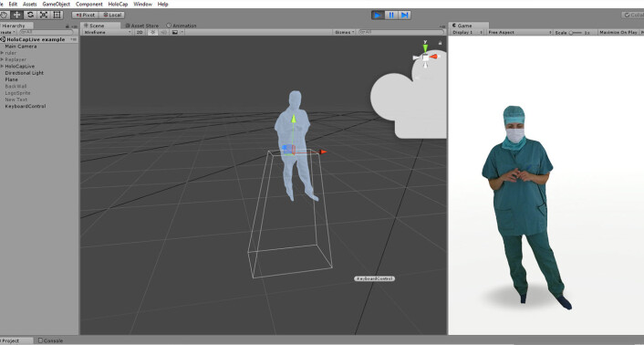The height and width of the screenshot is (345, 644).
Task: Open the Free Aspect dropdown
Action: click(519, 32)
